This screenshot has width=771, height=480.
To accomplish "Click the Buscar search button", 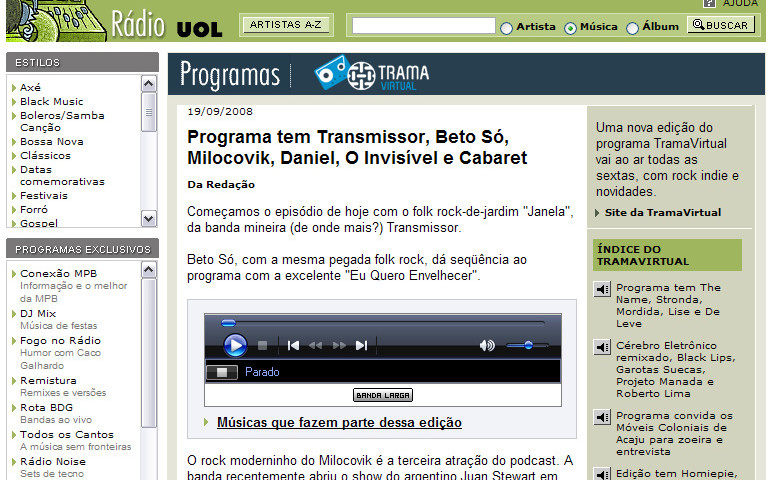I will pyautogui.click(x=721, y=25).
